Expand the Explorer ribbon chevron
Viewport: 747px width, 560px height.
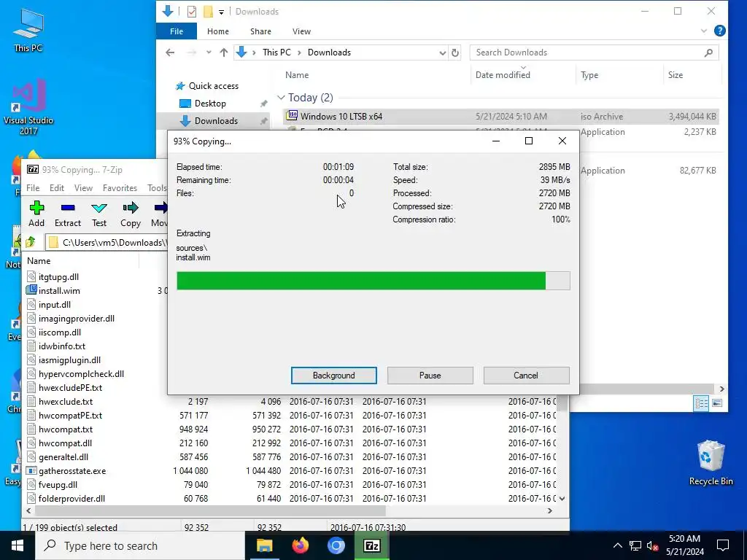pos(704,31)
